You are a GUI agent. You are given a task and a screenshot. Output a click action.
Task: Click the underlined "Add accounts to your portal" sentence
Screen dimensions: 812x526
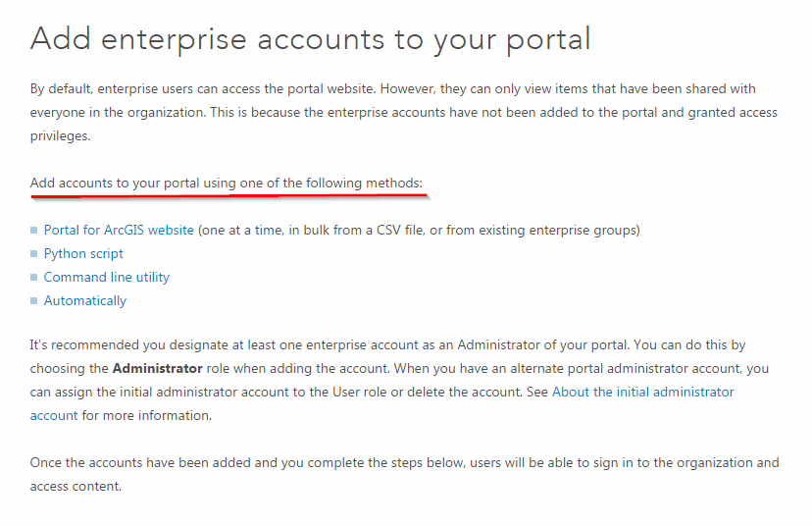click(227, 184)
